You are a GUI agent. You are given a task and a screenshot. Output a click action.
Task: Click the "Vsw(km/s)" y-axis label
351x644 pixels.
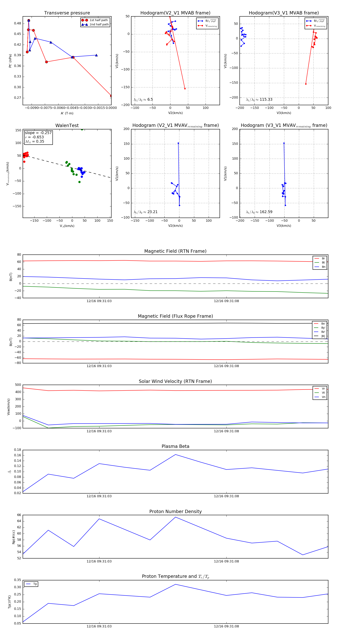click(x=9, y=407)
